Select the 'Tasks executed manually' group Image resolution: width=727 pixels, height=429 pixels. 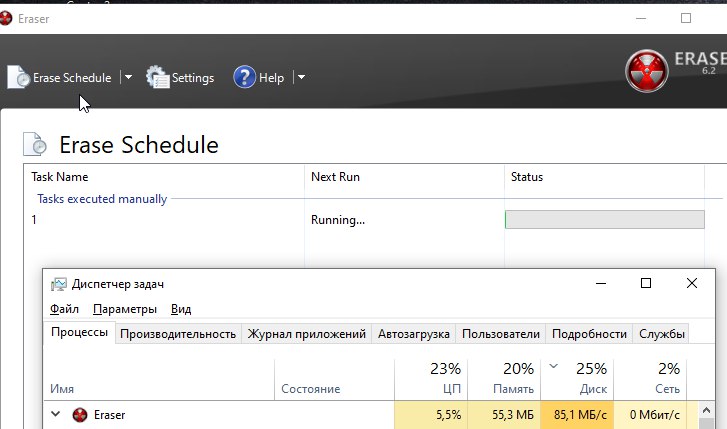[102, 199]
